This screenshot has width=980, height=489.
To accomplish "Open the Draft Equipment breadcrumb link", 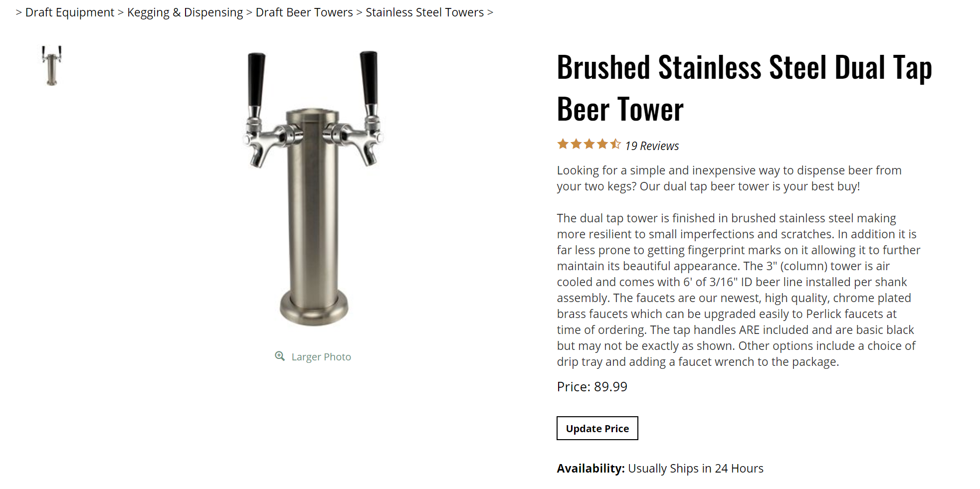I will 70,12.
